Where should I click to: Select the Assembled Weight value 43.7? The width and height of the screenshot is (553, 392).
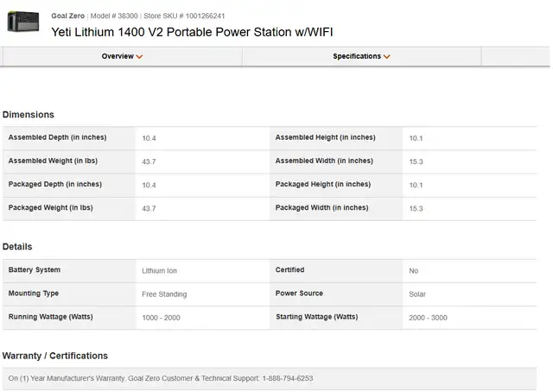149,161
